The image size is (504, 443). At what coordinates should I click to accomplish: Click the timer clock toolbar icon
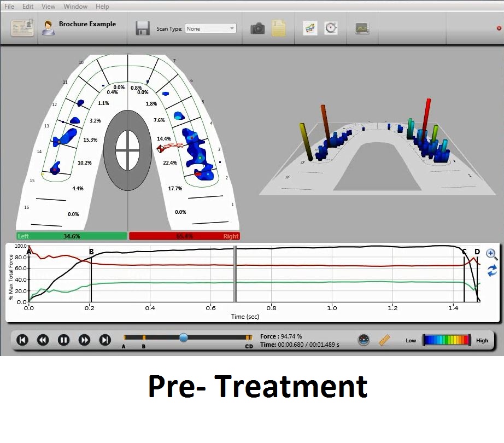[x=331, y=28]
